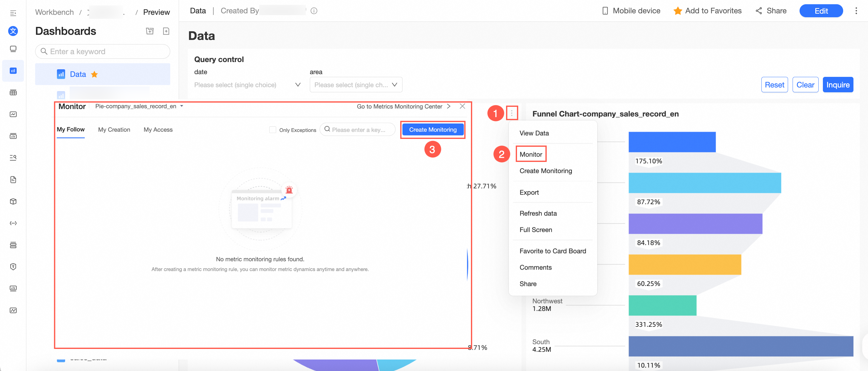This screenshot has width=868, height=371.
Task: Click the new dashboard icon in sidebar header
Action: click(166, 31)
